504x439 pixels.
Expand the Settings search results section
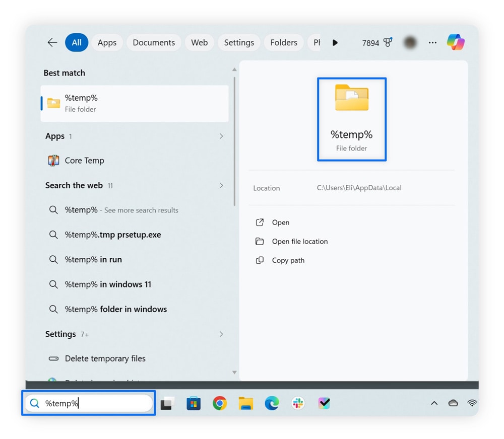pyautogui.click(x=221, y=334)
